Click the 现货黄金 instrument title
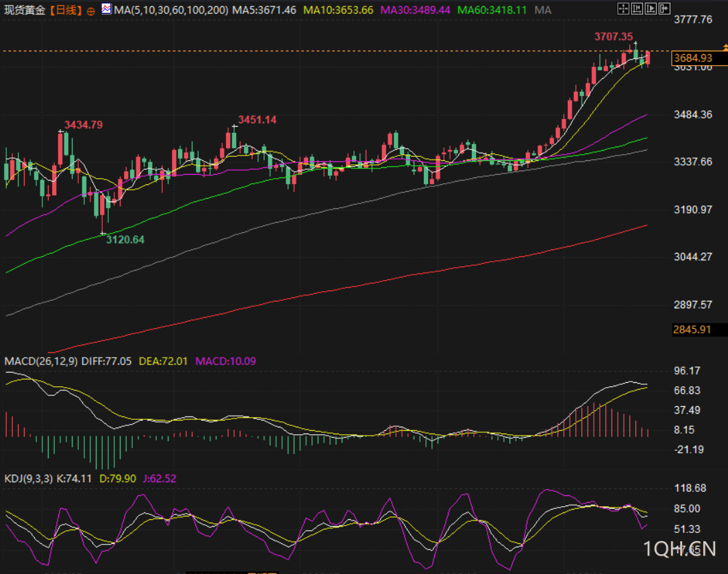Viewport: 728px width, 574px height. point(25,10)
